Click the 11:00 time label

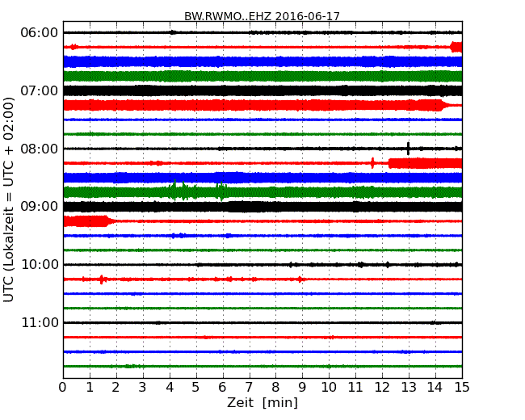coord(40,322)
